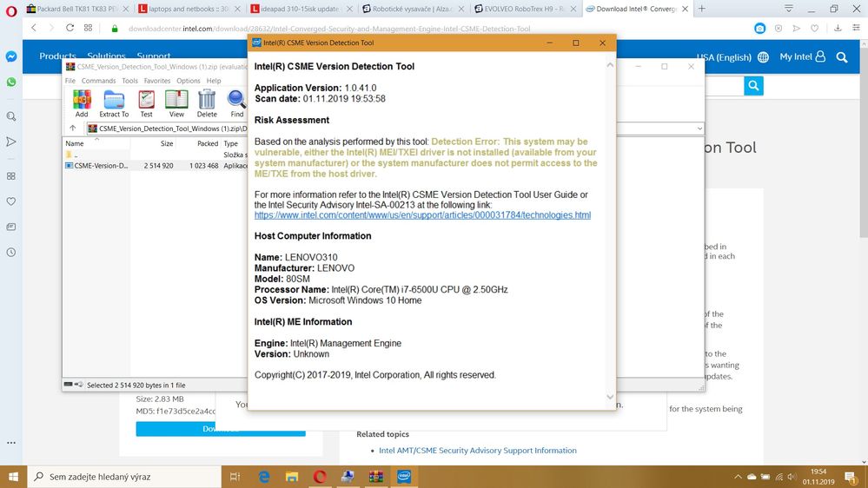
Task: Open Opera menu logo
Action: pos(11,10)
